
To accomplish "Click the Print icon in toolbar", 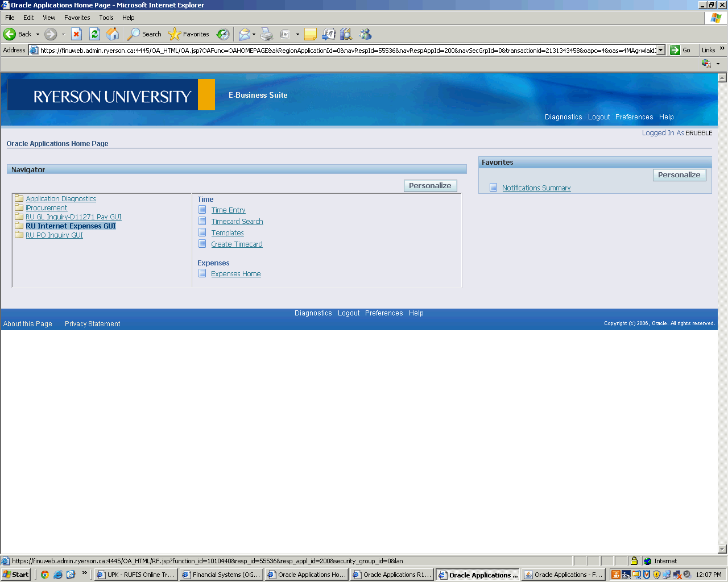I will tap(267, 34).
